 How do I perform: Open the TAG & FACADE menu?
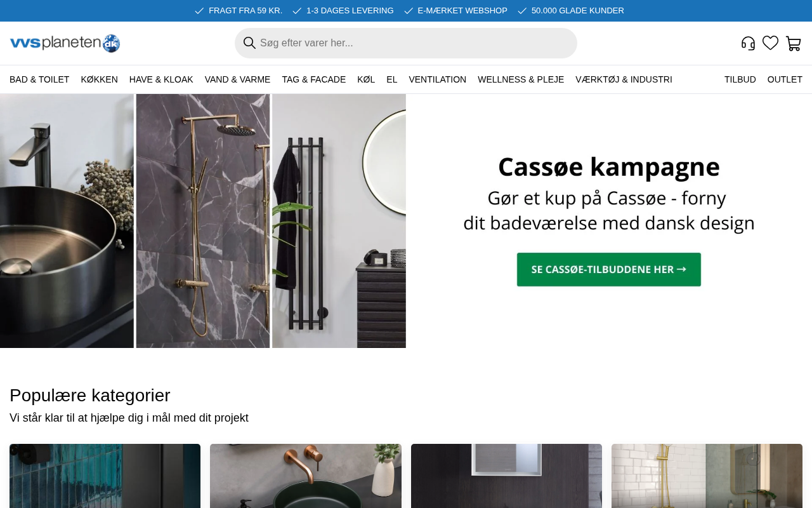click(x=314, y=79)
